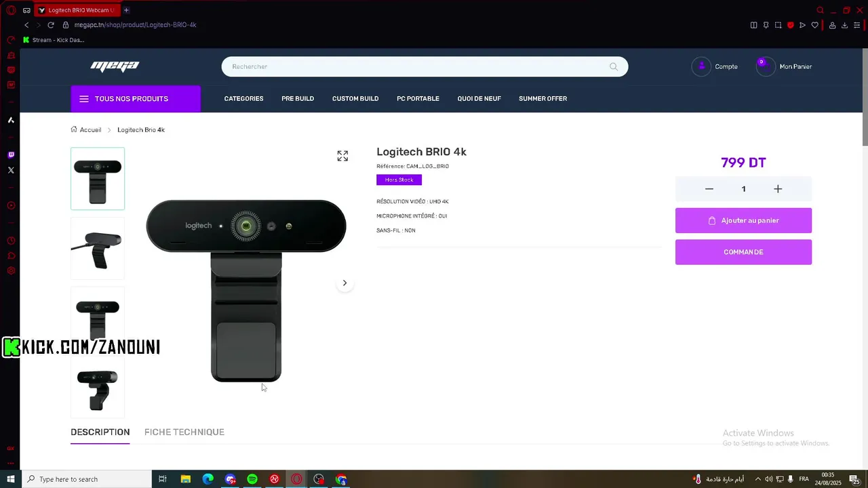Viewport: 868px width, 488px height.
Task: Click the pinboard pin icon
Action: 766,25
